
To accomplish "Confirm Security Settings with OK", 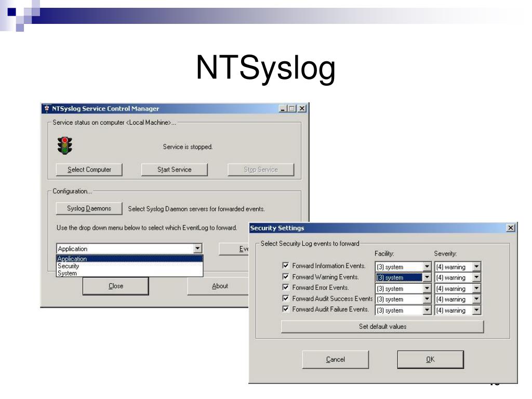I will tap(430, 360).
